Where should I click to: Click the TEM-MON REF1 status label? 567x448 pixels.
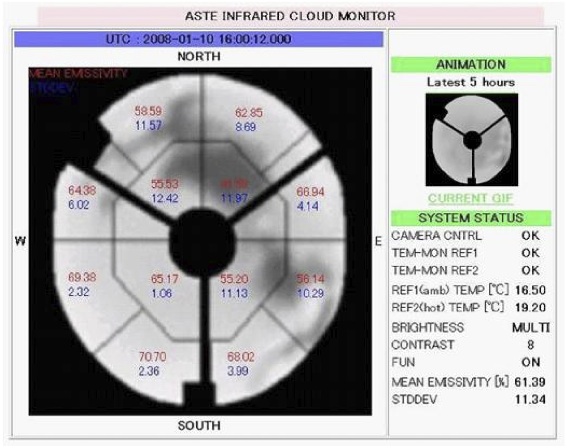coord(435,253)
